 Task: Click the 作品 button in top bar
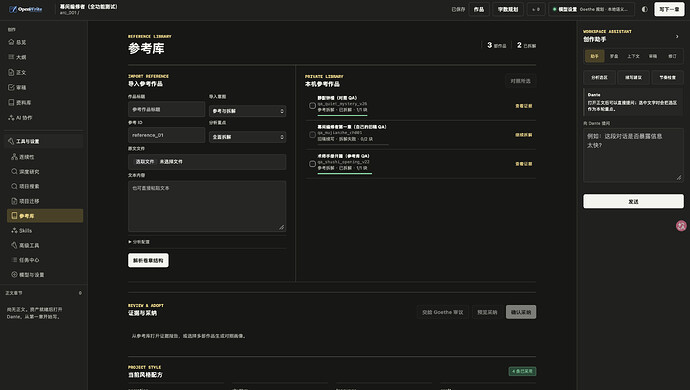[x=479, y=9]
